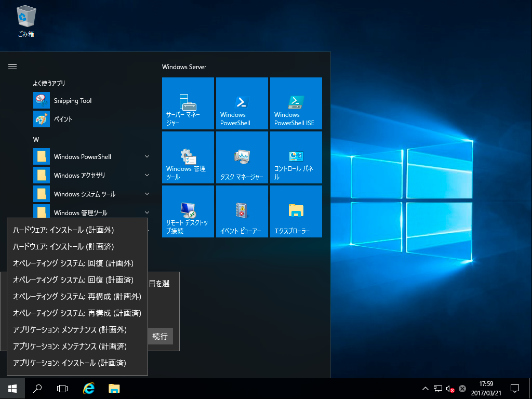Open the Event Viewer tile
Viewport: 532px width, 399px height.
(242, 211)
